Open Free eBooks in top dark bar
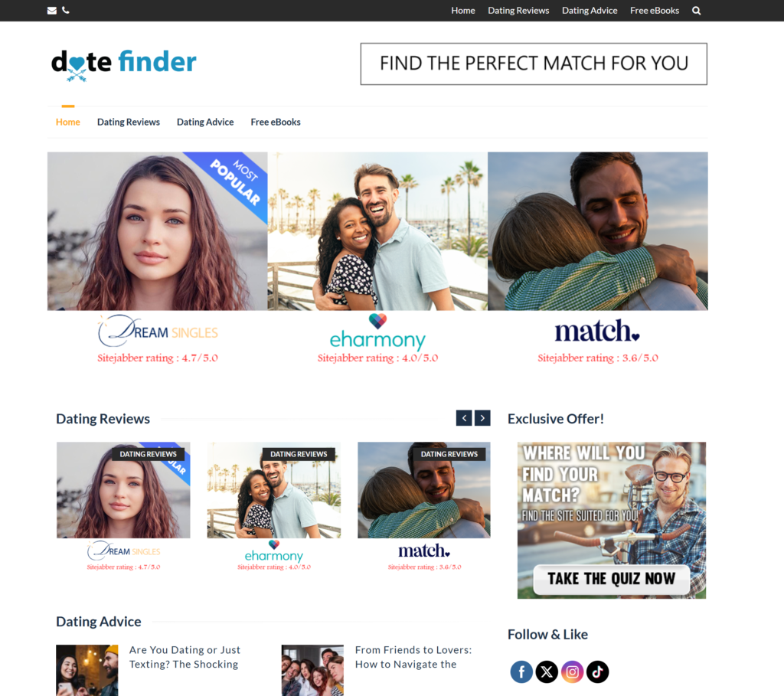The image size is (784, 696). (655, 11)
